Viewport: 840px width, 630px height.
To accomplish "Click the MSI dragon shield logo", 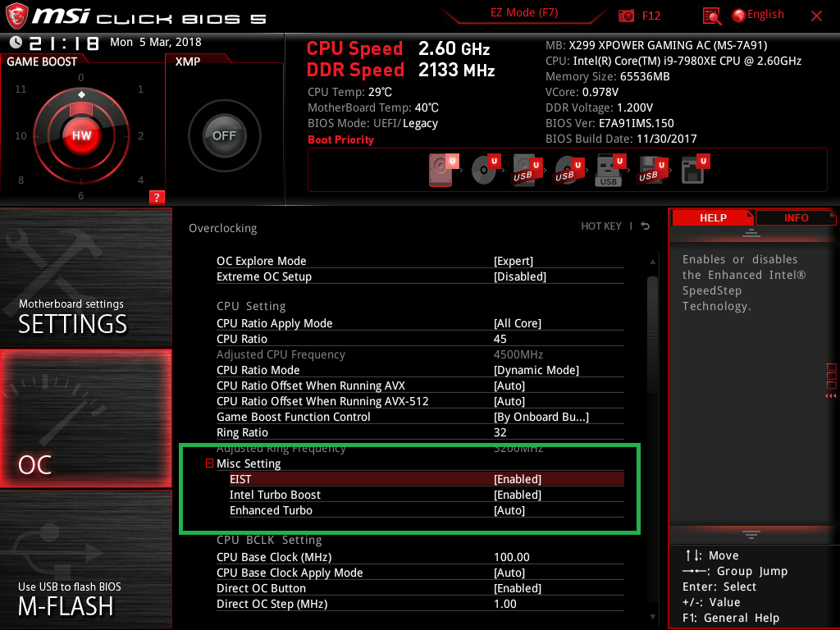I will [16, 16].
